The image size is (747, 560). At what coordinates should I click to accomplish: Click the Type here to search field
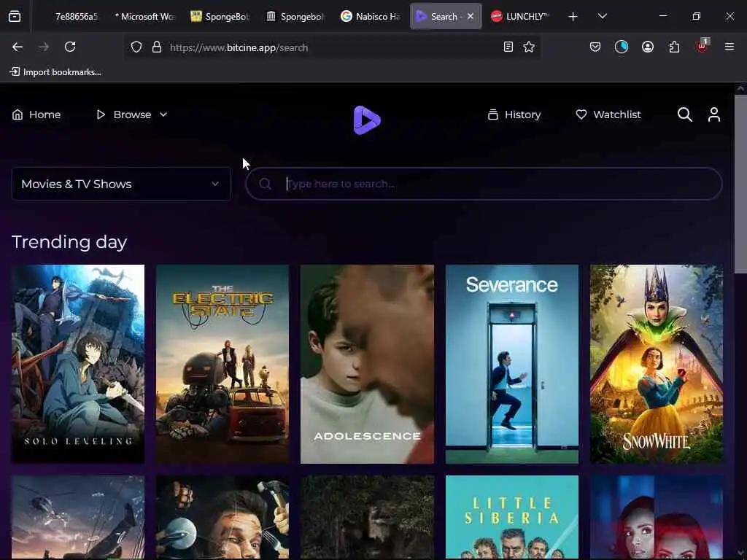[484, 184]
